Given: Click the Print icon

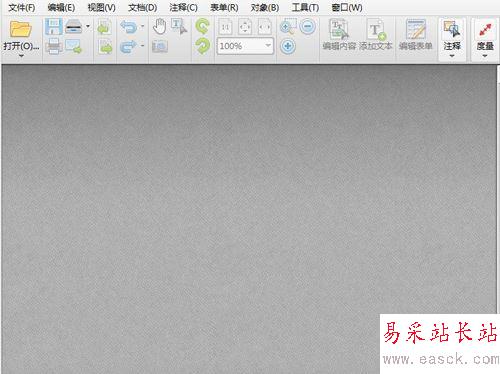Looking at the screenshot, I should (x=53, y=46).
